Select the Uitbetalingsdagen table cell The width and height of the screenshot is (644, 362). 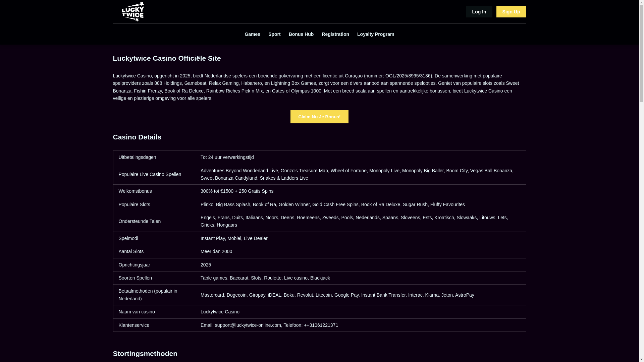point(154,157)
